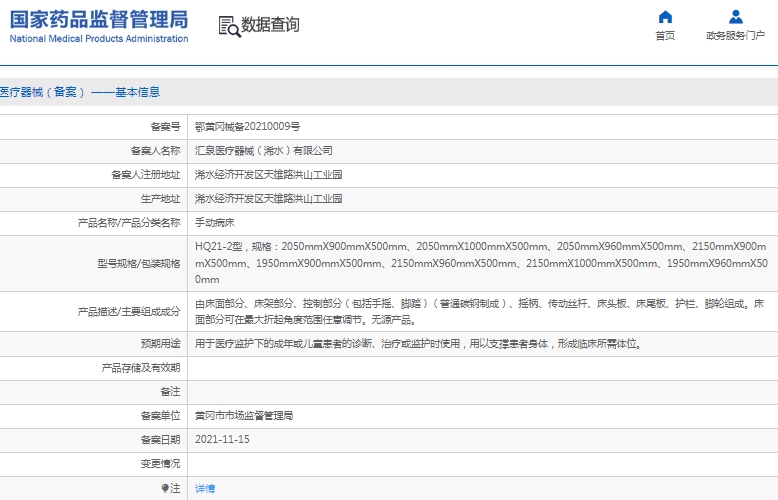This screenshot has width=778, height=500.
Task: Click the 预期用途 value text
Action: (x=419, y=343)
